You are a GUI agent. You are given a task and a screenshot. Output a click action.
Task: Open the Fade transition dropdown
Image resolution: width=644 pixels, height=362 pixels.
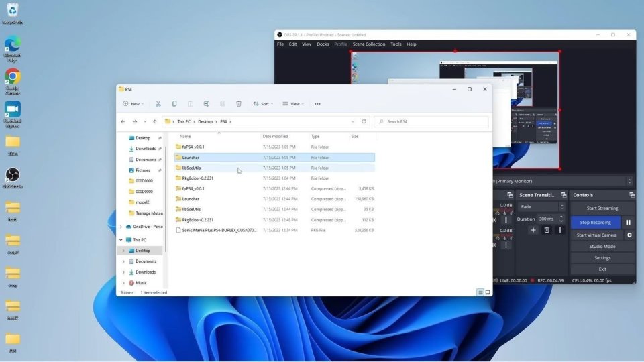(x=541, y=207)
